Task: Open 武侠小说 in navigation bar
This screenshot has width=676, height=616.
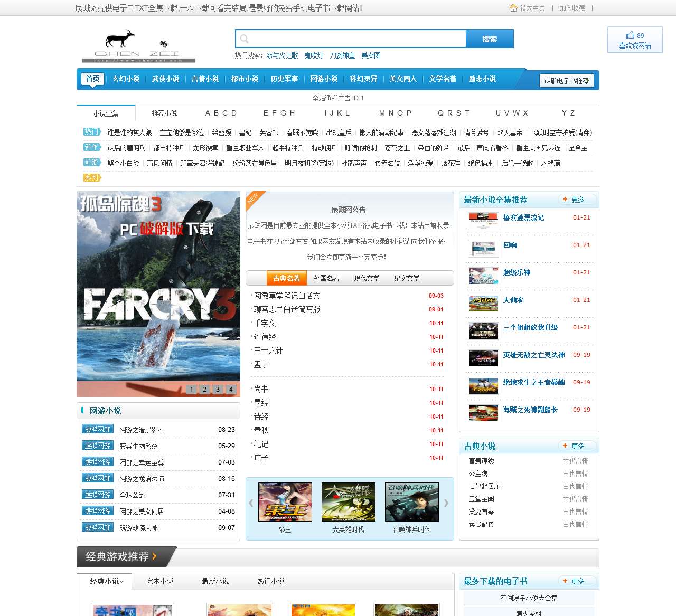Action: coord(165,79)
